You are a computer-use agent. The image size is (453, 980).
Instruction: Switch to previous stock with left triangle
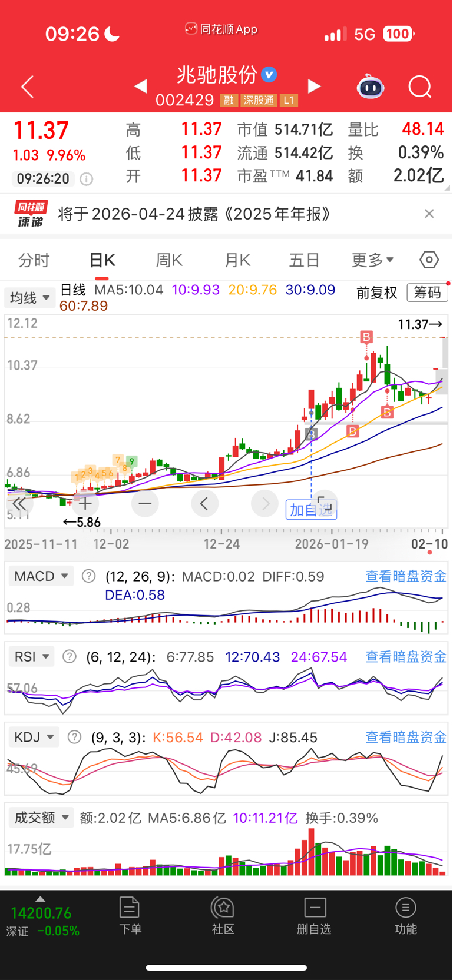pos(141,87)
